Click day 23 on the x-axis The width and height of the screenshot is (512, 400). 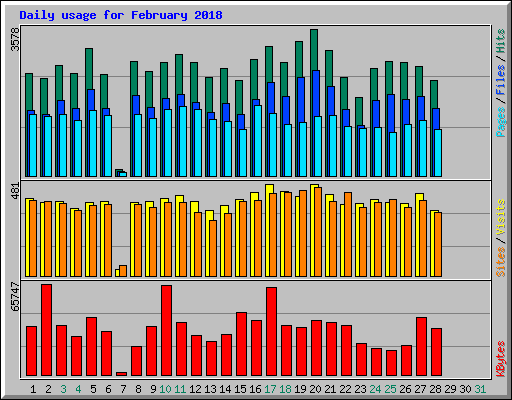360,389
